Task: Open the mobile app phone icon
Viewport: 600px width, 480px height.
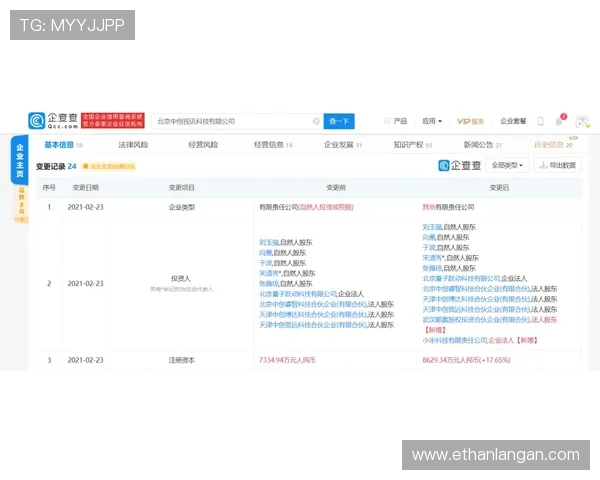Action: tap(540, 121)
